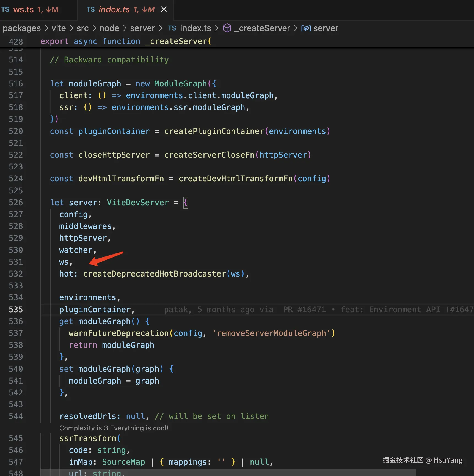Viewport: 474px width, 476px height.
Task: Click the watcher property on line 530
Action: pyautogui.click(x=76, y=250)
